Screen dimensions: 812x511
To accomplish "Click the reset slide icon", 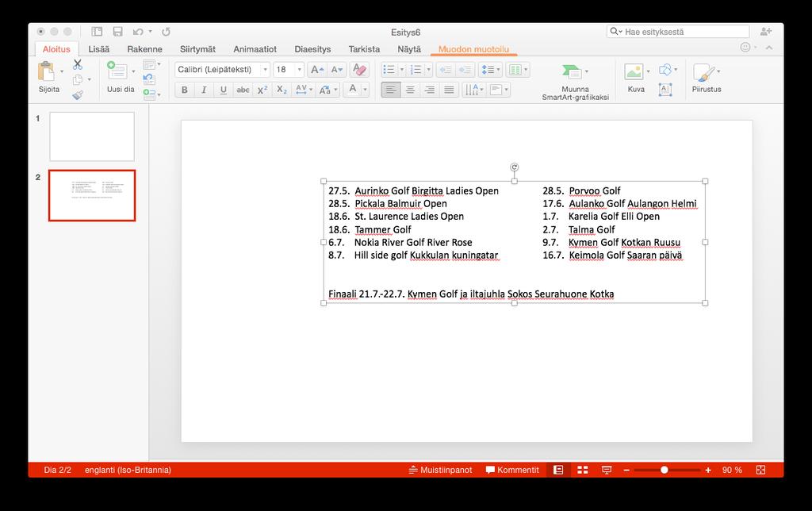I will [148, 79].
